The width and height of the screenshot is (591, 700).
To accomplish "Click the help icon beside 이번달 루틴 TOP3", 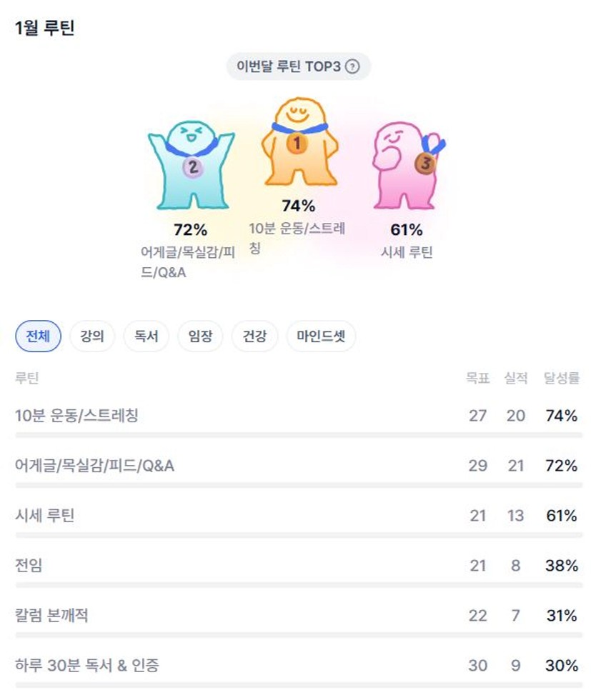I will tap(352, 66).
